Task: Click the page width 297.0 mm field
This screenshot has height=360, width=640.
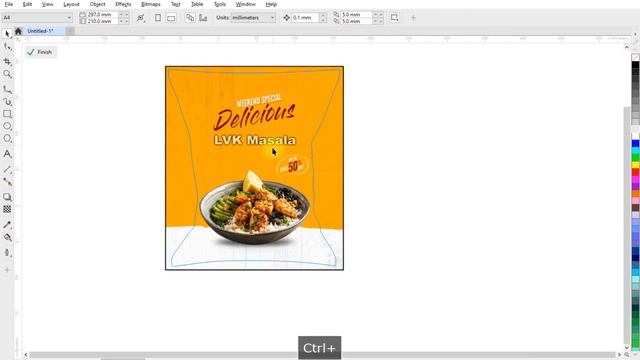Action: pyautogui.click(x=102, y=14)
